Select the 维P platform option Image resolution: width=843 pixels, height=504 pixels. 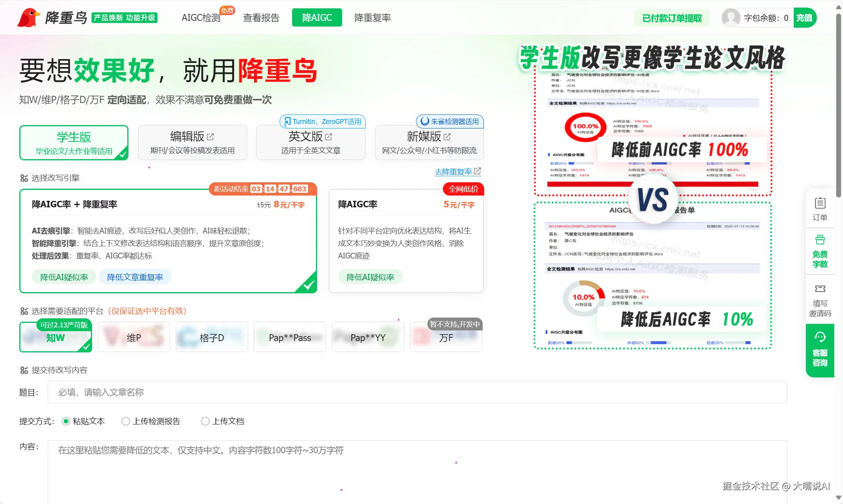tap(134, 337)
